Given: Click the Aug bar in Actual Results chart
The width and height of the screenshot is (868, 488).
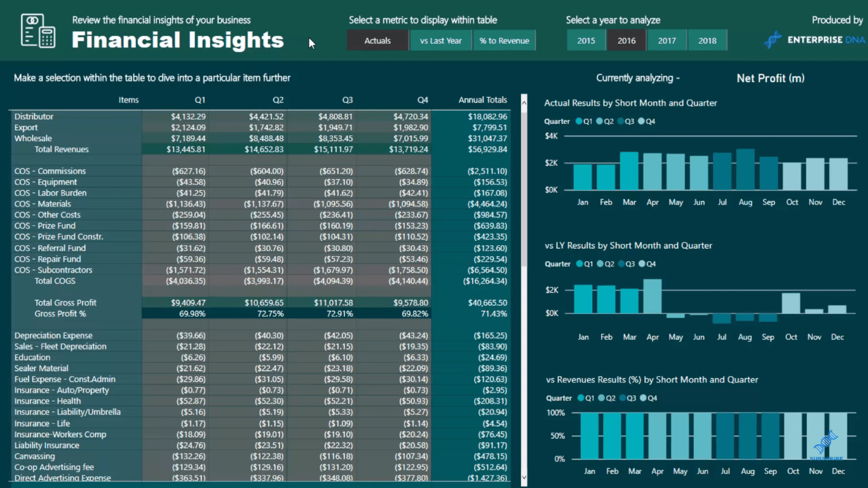Looking at the screenshot, I should click(745, 170).
